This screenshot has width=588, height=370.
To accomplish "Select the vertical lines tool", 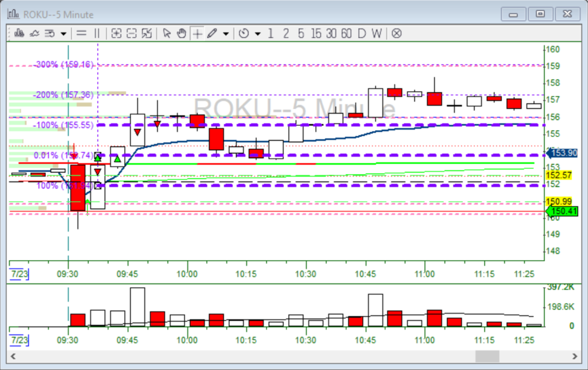I will pyautogui.click(x=97, y=34).
